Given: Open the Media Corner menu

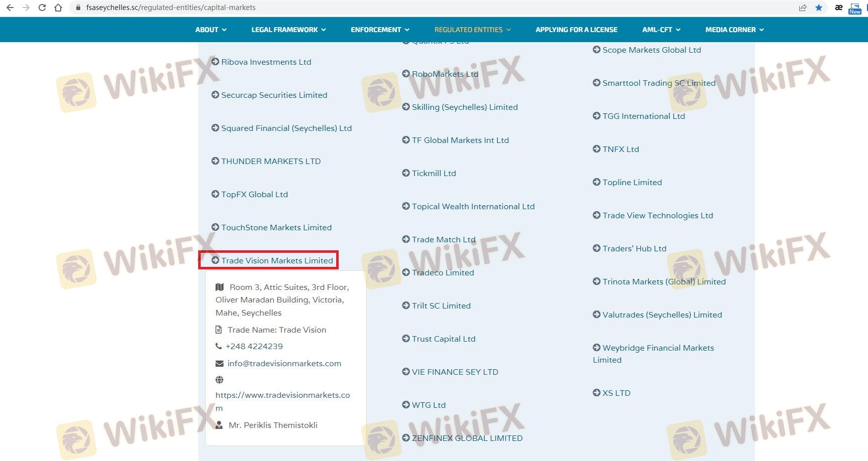Looking at the screenshot, I should 734,30.
